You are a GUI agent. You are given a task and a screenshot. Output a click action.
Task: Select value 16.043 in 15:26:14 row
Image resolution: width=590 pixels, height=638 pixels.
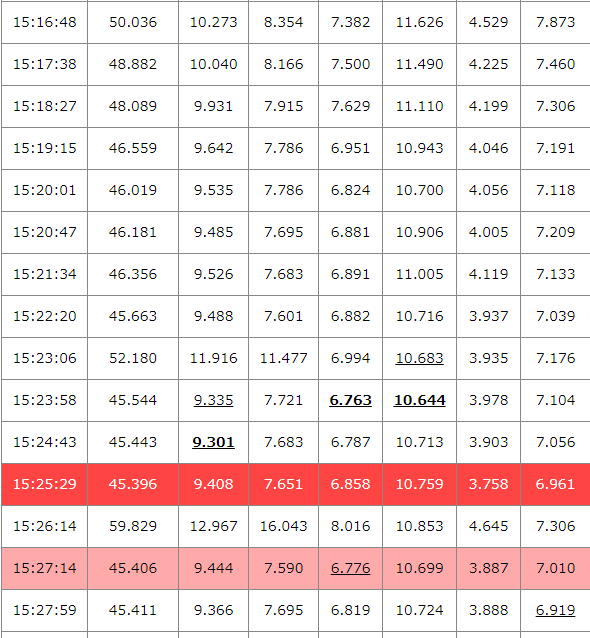coord(284,526)
